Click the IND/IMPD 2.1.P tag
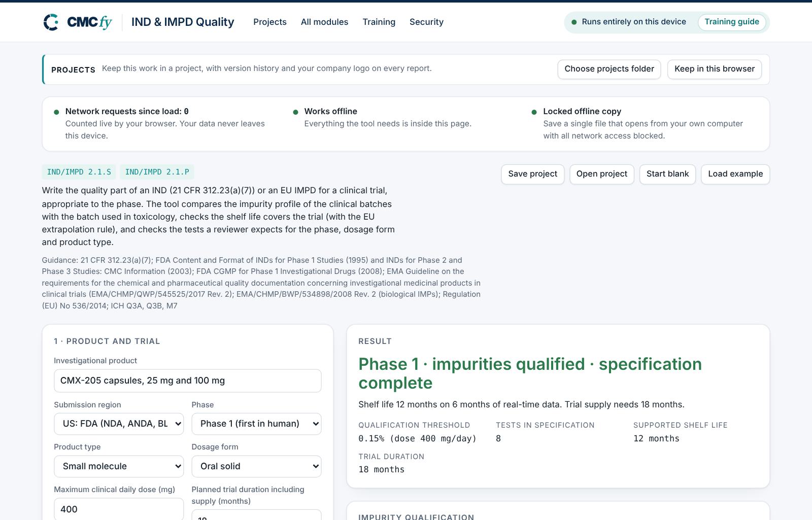The image size is (812, 520). pyautogui.click(x=157, y=172)
